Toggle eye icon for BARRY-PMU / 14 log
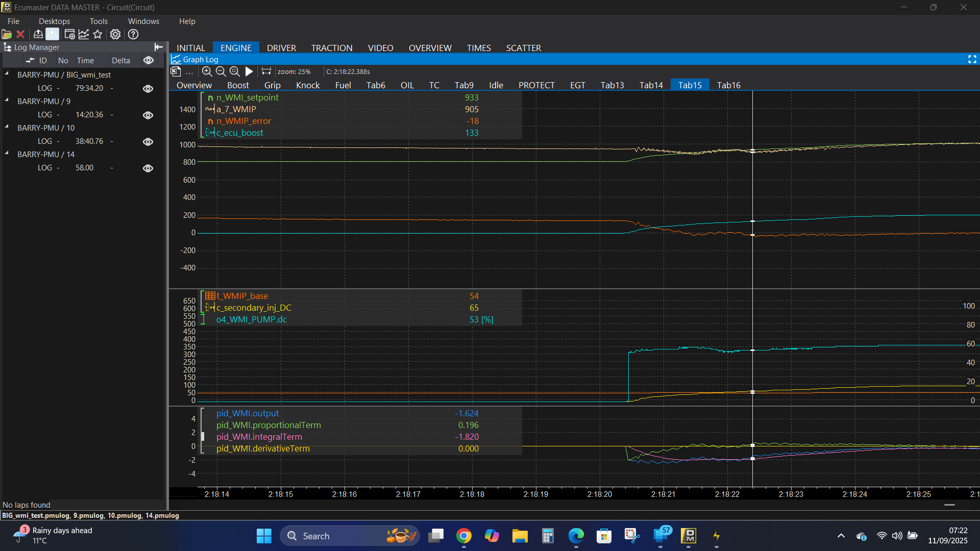 [148, 168]
